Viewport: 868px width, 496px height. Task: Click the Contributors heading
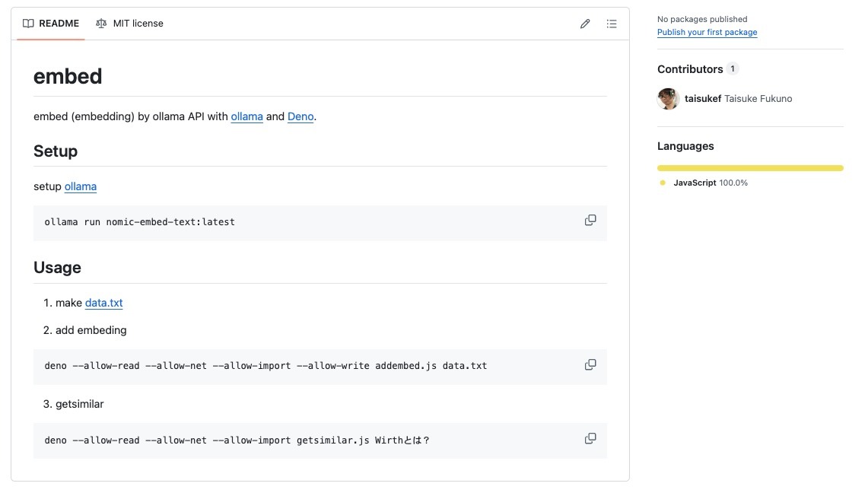690,69
